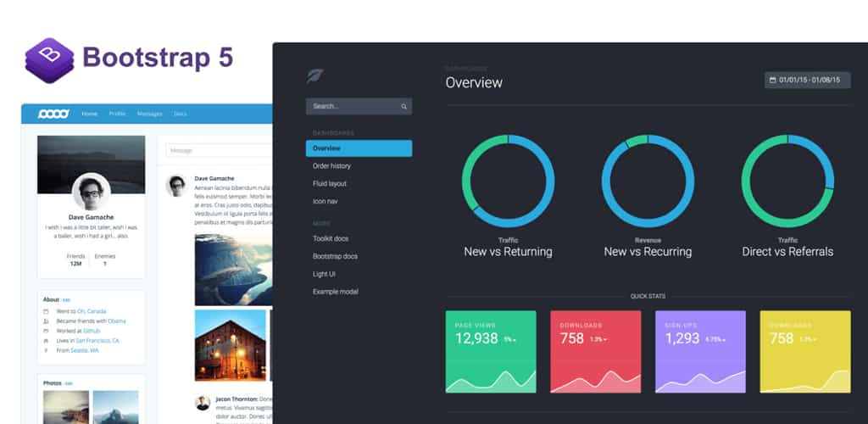Click the 1,293 sign-ups value
The width and height of the screenshot is (868, 424).
682,338
